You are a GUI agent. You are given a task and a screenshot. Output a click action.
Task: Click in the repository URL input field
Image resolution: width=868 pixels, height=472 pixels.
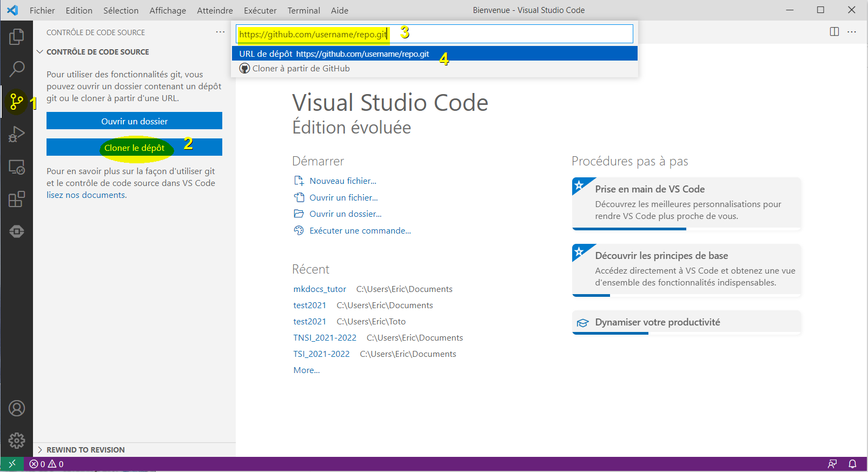(435, 34)
